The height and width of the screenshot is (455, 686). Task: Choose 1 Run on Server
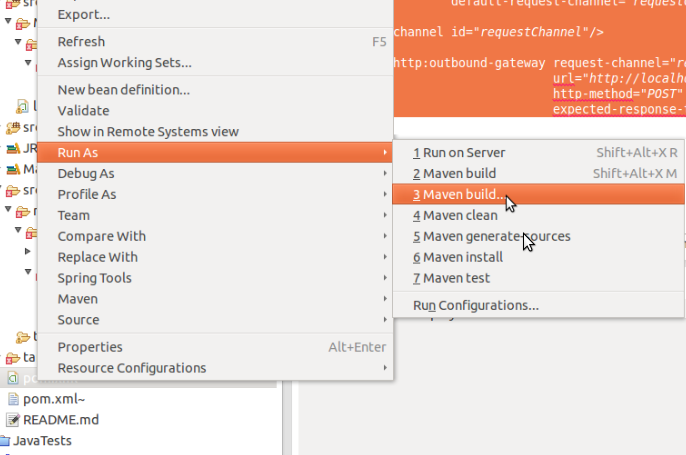(x=538, y=153)
